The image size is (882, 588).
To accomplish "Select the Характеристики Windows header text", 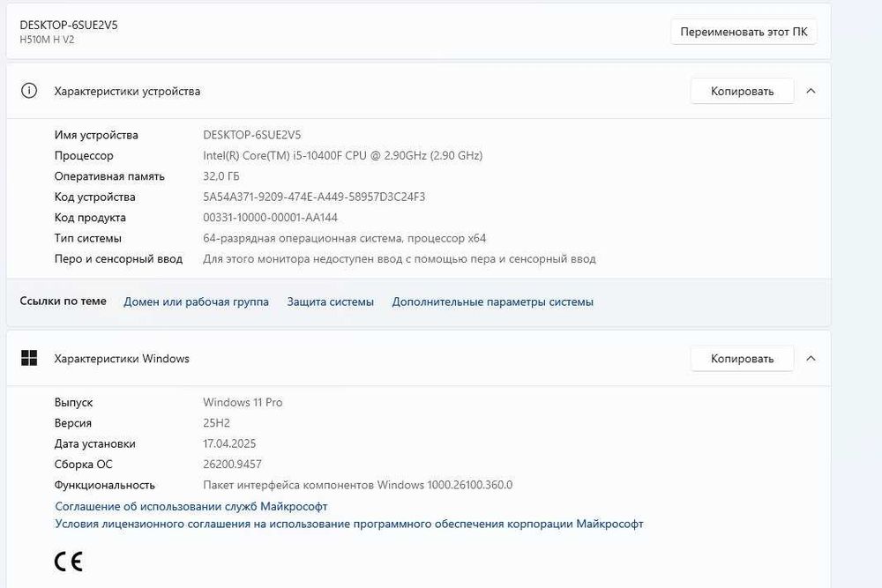I will point(122,359).
